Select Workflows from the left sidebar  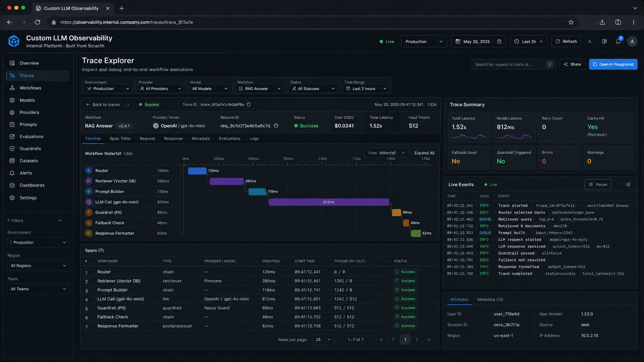pos(30,88)
